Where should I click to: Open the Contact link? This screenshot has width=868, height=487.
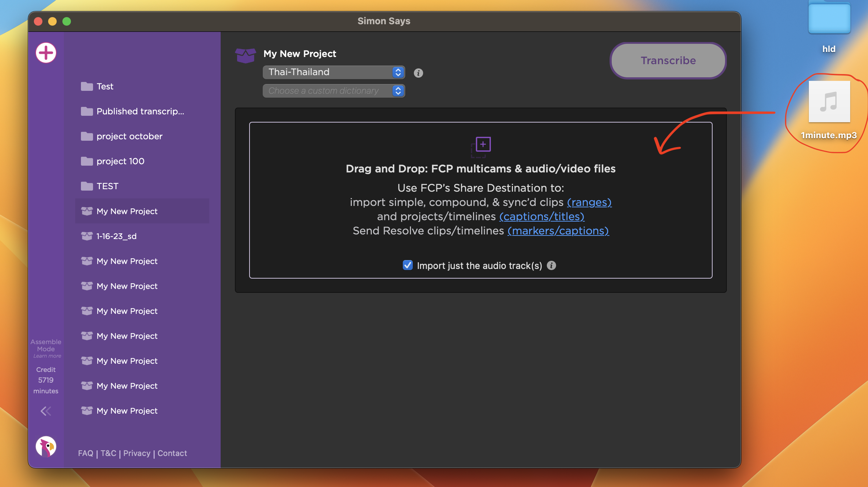coord(172,453)
